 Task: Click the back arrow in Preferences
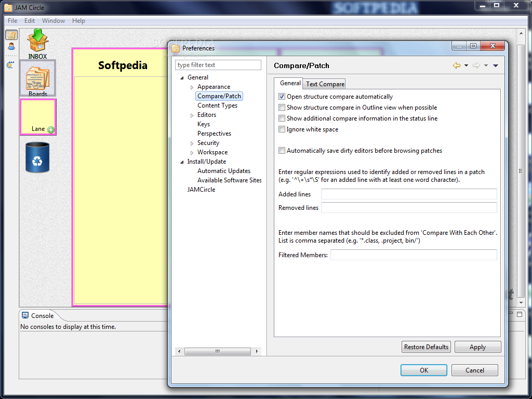click(457, 65)
